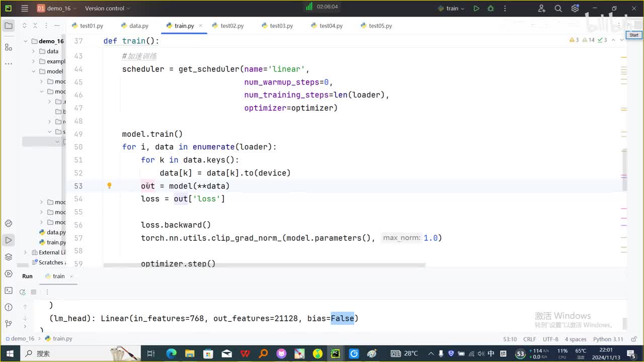Click the quick-fix lightbulb on line 53
This screenshot has width=644, height=362.
click(x=109, y=186)
